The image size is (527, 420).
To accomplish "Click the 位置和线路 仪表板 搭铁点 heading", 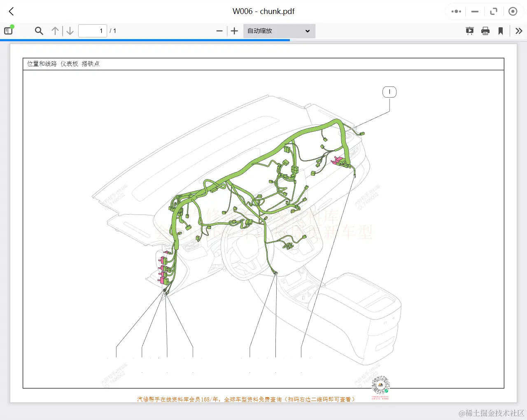I will coord(63,64).
